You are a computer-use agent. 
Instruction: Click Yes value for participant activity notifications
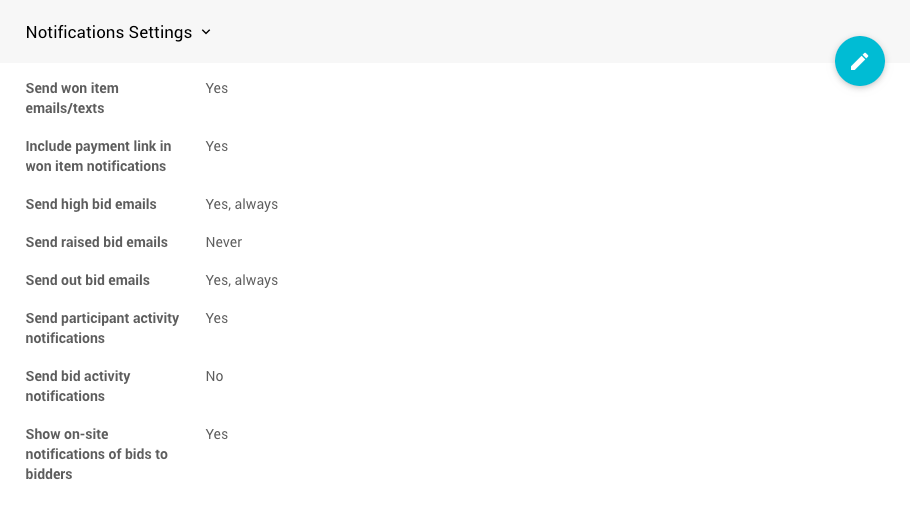pos(216,318)
